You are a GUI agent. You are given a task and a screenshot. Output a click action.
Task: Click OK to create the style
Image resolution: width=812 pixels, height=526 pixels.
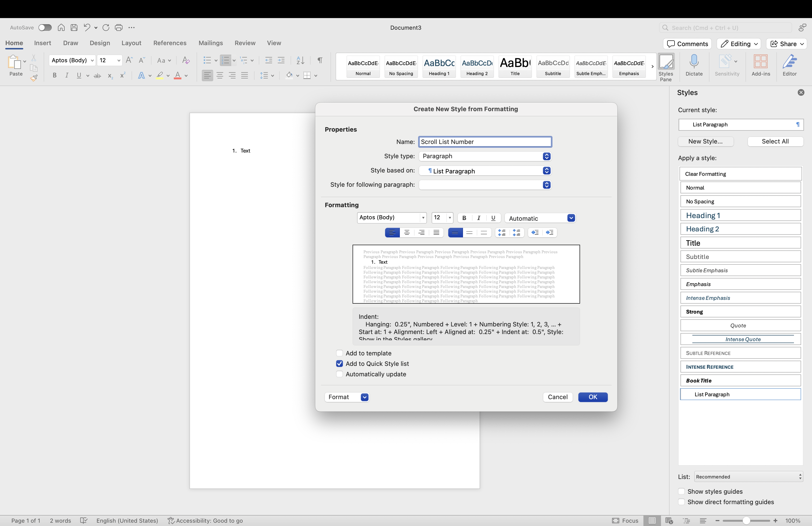[x=593, y=397]
